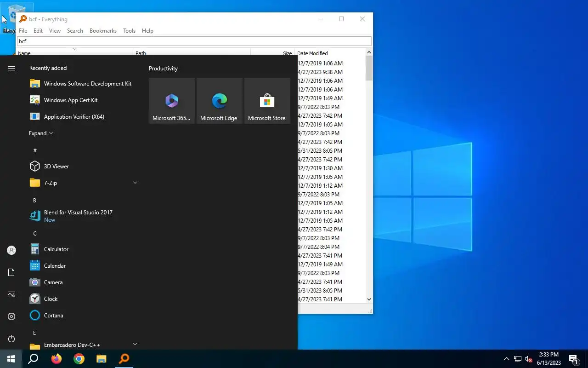Click Everything's vertical scrollbar down arrow
The width and height of the screenshot is (588, 368).
369,299
